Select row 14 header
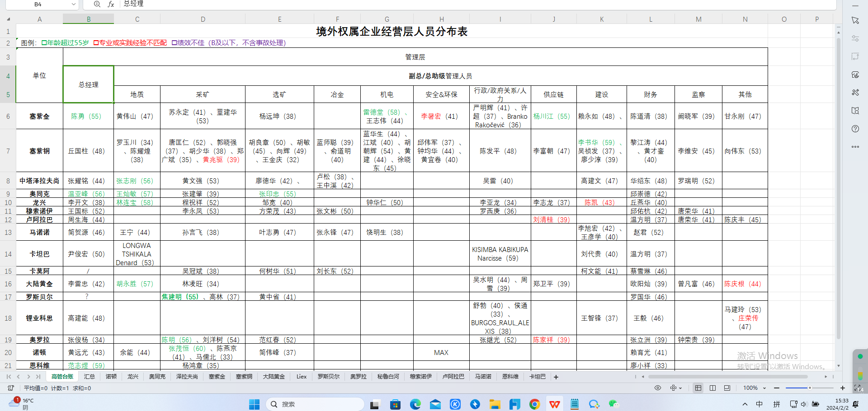 (x=8, y=254)
